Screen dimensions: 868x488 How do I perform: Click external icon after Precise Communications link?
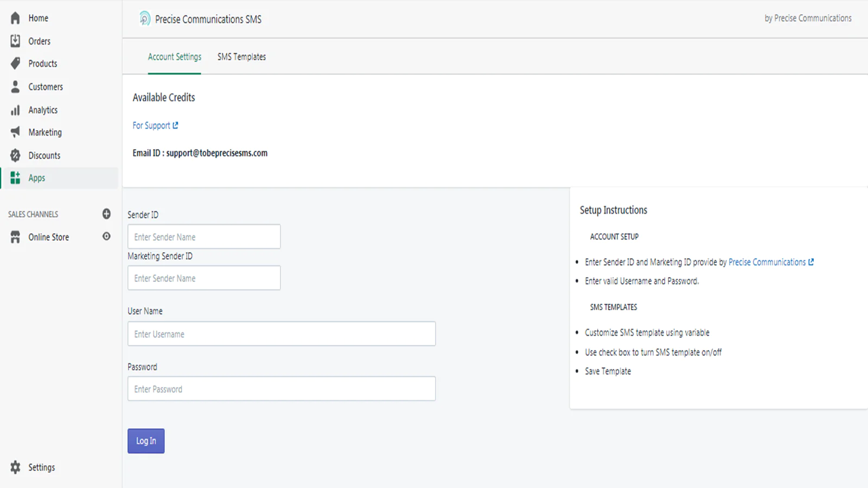click(x=811, y=262)
